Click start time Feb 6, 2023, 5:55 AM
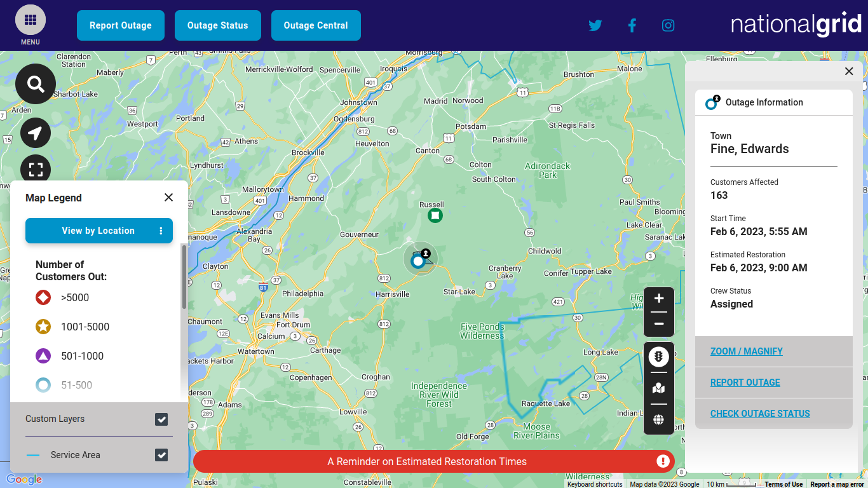The height and width of the screenshot is (488, 868). tap(759, 231)
